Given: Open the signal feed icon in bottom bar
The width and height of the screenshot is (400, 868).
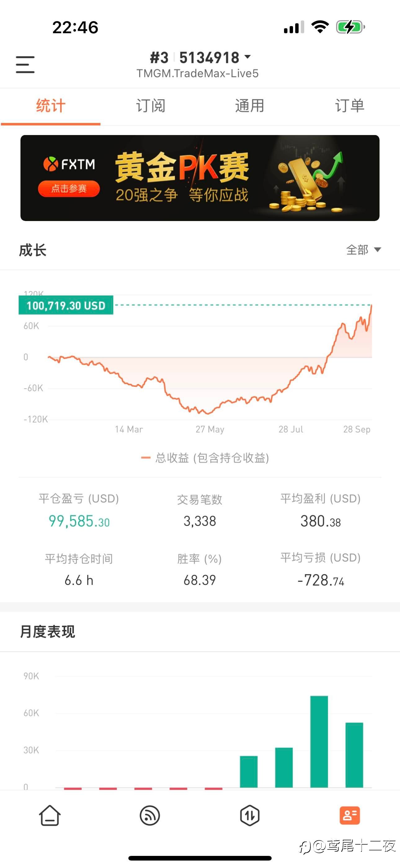Looking at the screenshot, I should point(149,816).
